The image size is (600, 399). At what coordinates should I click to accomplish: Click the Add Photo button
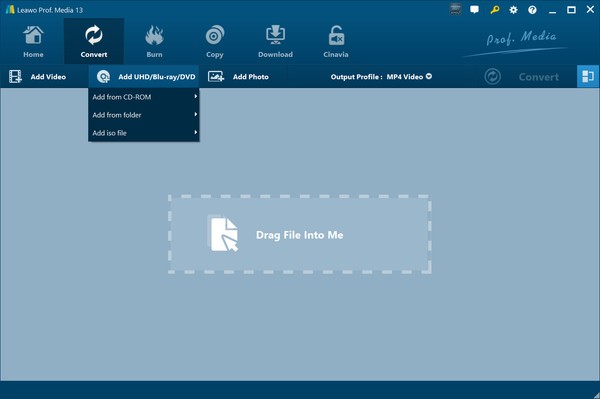click(x=238, y=77)
